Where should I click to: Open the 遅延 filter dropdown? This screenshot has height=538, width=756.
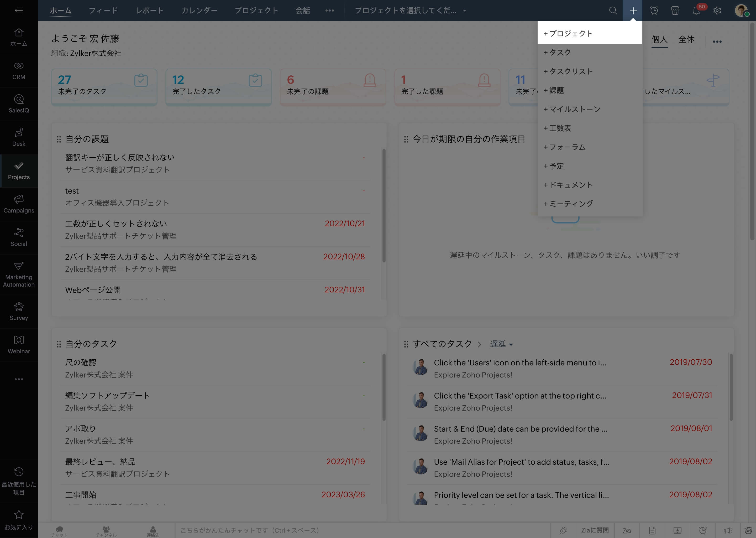(501, 344)
